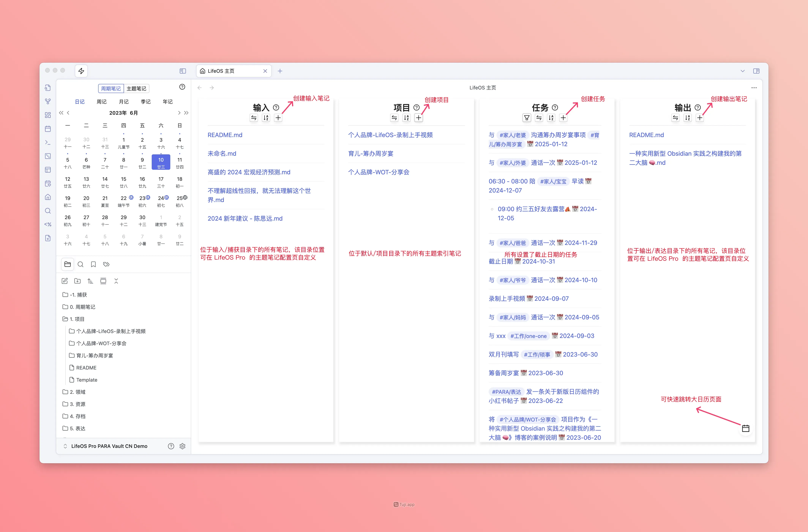The height and width of the screenshot is (532, 808).
Task: Open the 育儿-筹办周岁宴 project link
Action: tap(370, 153)
